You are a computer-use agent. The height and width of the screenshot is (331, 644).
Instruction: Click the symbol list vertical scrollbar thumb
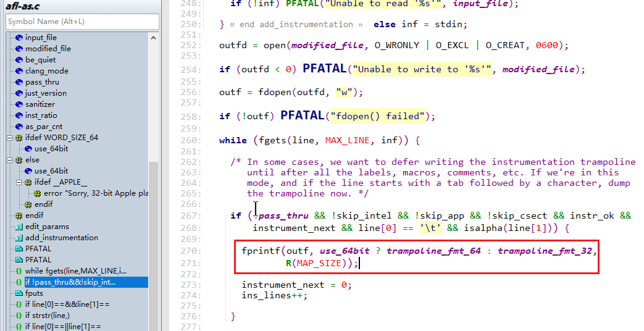coord(153,246)
